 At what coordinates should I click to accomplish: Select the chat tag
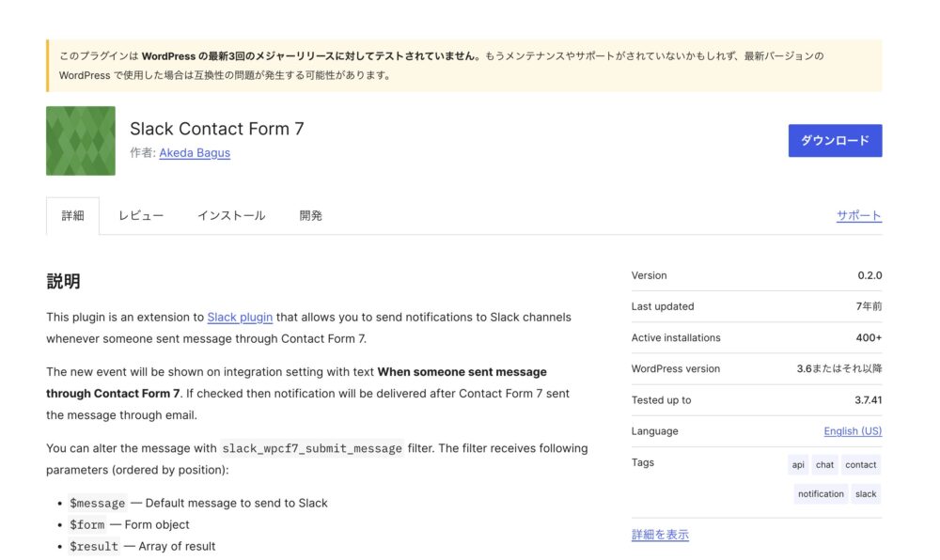(825, 465)
